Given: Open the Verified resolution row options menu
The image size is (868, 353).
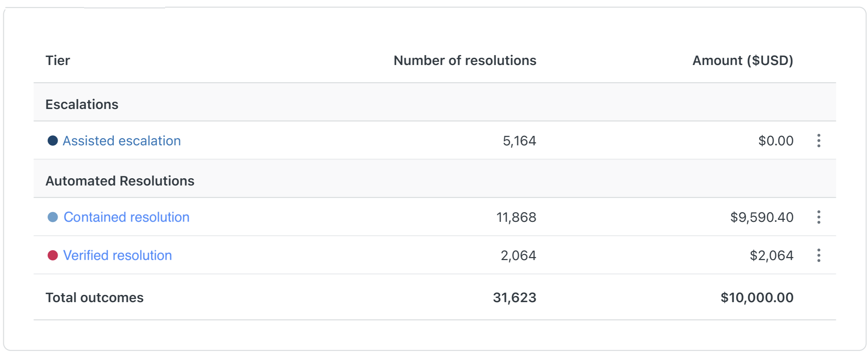Looking at the screenshot, I should (818, 255).
